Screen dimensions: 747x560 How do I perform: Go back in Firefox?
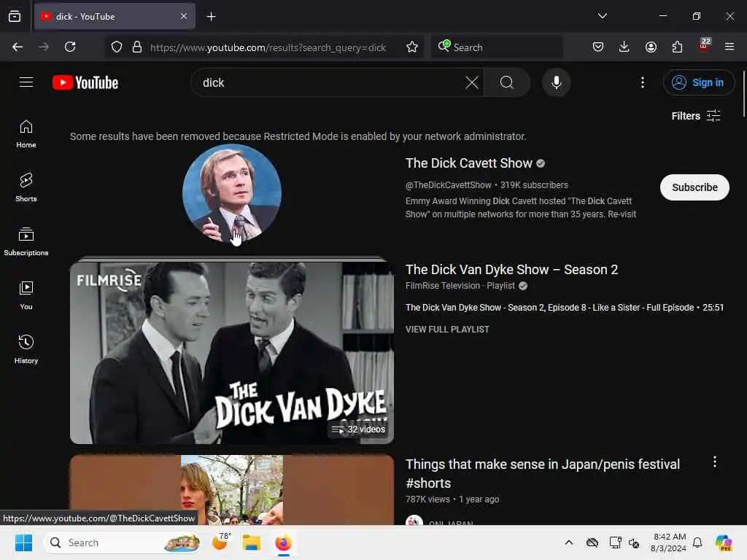pos(18,47)
